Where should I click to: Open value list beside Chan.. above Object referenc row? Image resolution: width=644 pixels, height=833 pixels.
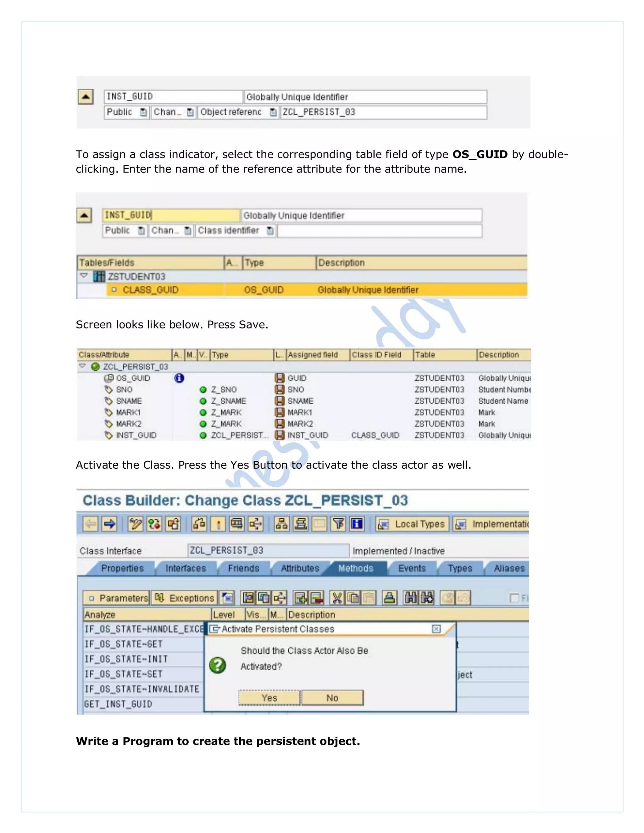coord(190,112)
